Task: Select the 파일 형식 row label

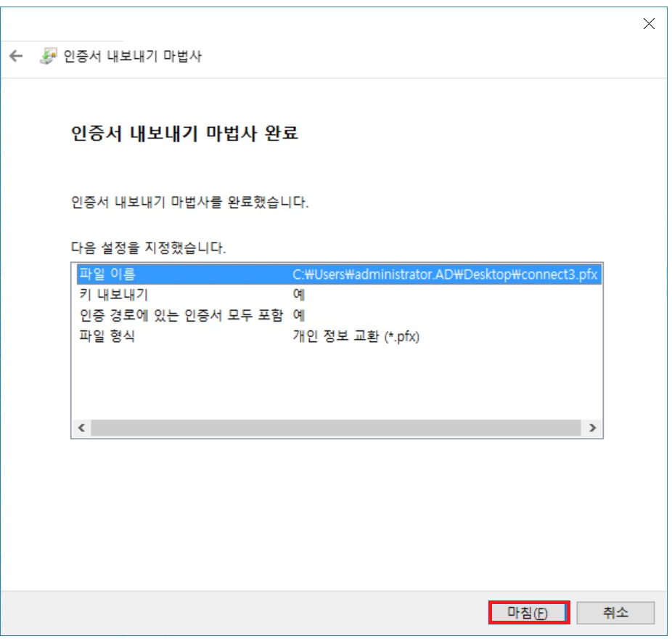Action: point(107,337)
